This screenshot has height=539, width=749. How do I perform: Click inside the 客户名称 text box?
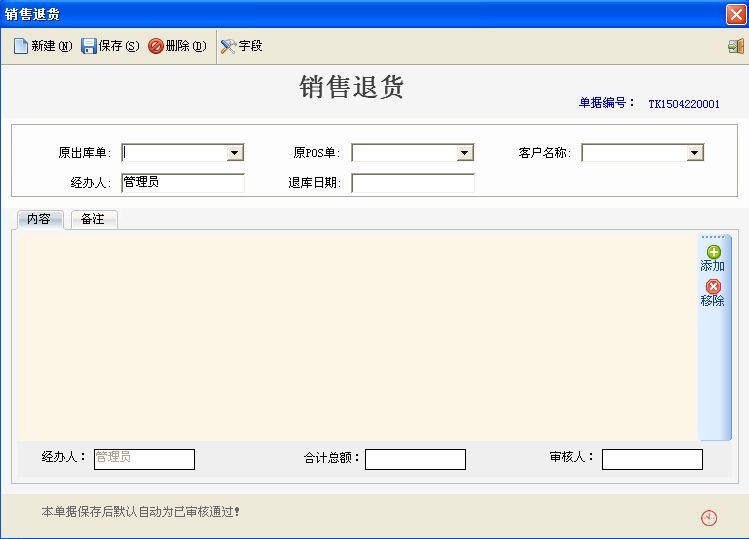pos(634,153)
